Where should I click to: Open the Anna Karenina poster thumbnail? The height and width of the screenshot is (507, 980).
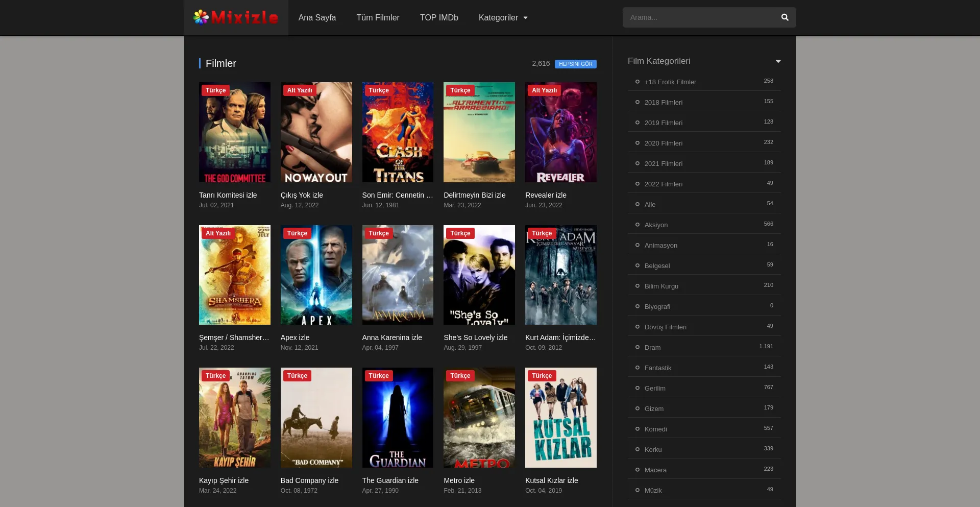pyautogui.click(x=398, y=275)
